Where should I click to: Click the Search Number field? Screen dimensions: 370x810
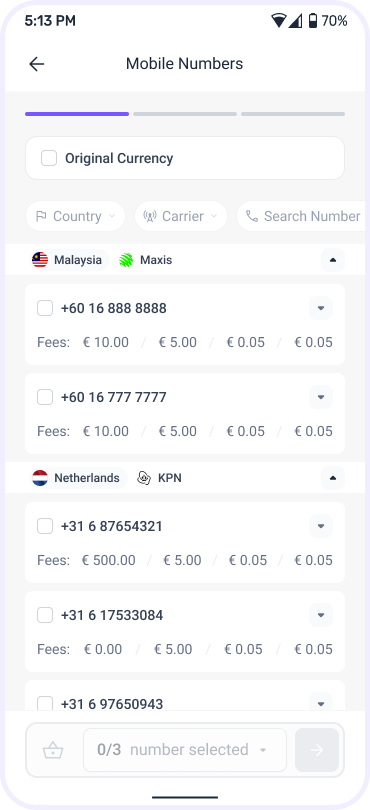coord(303,216)
